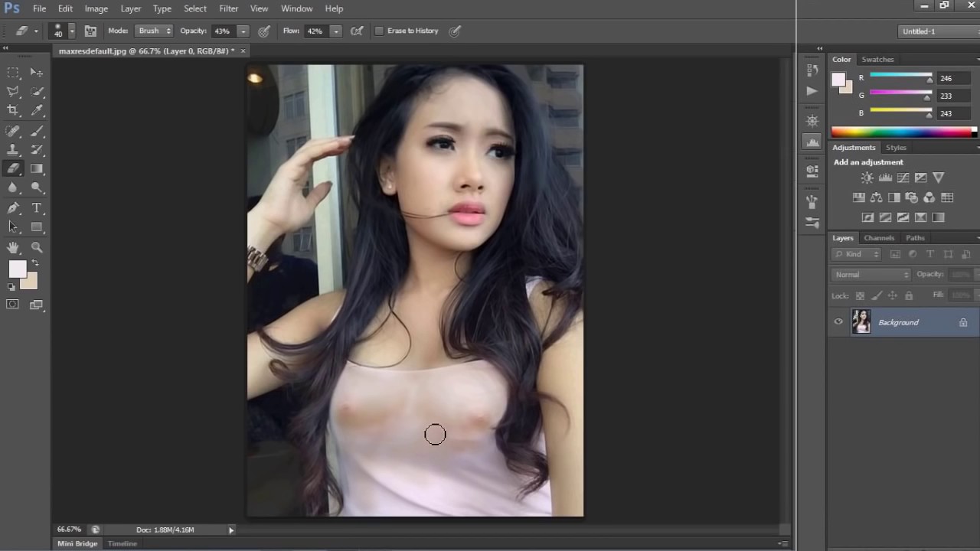This screenshot has height=551, width=980.
Task: Change the screen mode button
Action: coord(36,305)
